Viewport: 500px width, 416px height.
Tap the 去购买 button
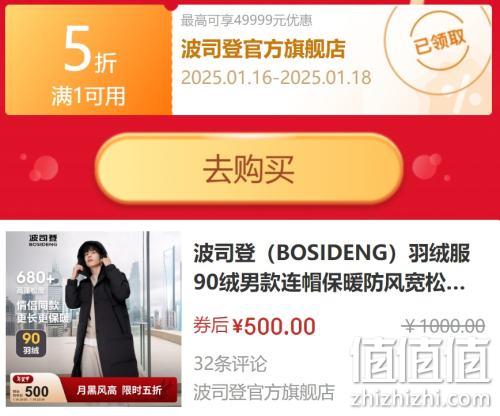point(249,169)
